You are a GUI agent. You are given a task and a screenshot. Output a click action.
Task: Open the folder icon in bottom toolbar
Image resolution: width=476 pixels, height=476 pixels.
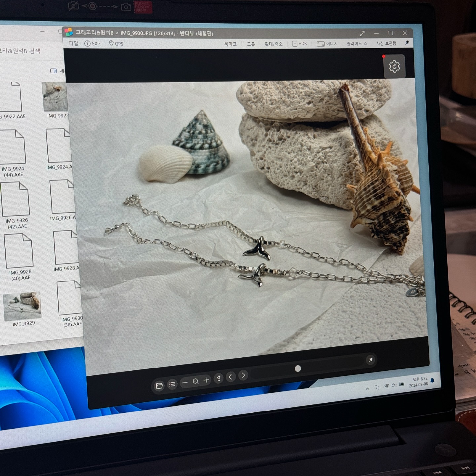click(159, 386)
